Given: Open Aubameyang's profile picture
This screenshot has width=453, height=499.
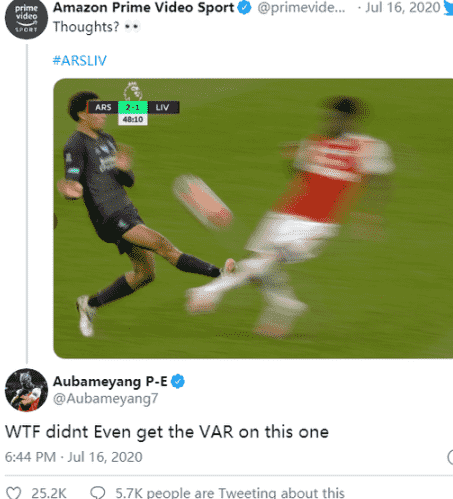Looking at the screenshot, I should coord(26,390).
